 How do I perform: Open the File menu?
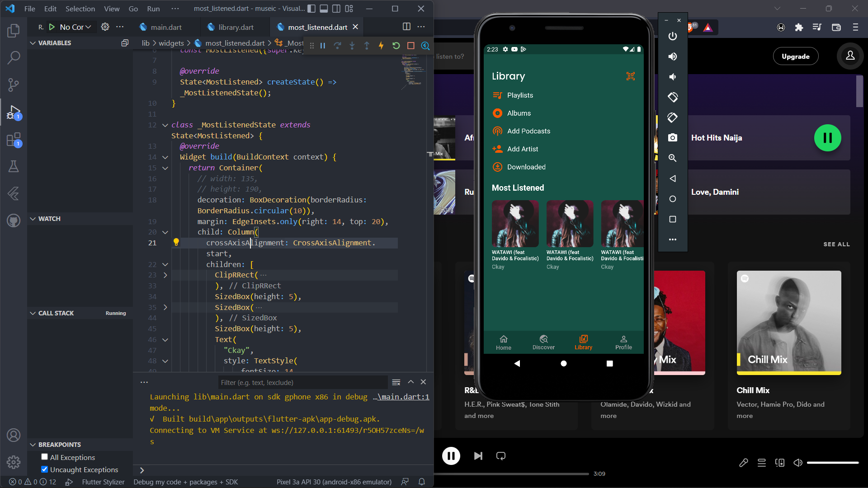pos(29,9)
